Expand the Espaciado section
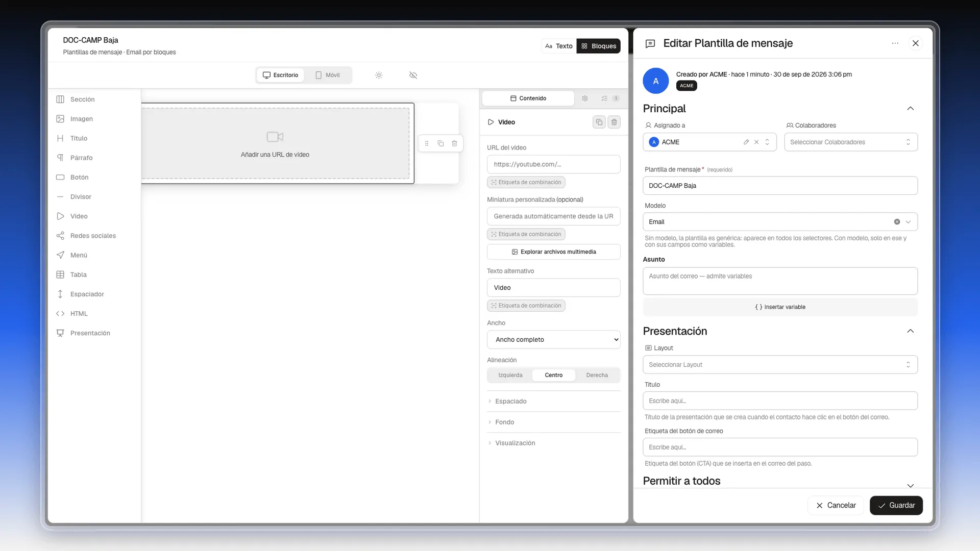The height and width of the screenshot is (551, 980). coord(554,402)
